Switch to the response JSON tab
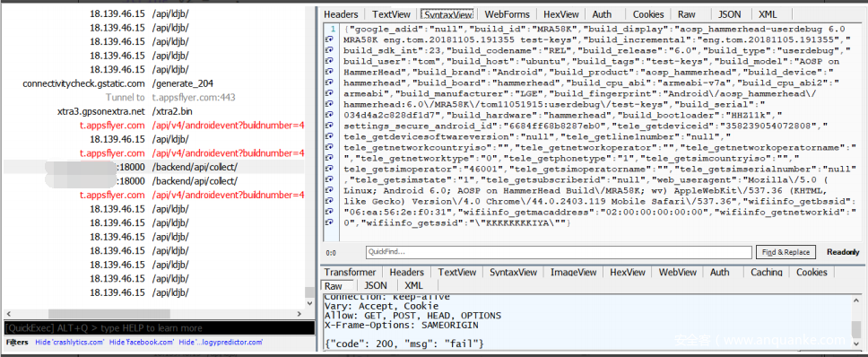Image resolution: width=868 pixels, height=357 pixels. (x=376, y=286)
